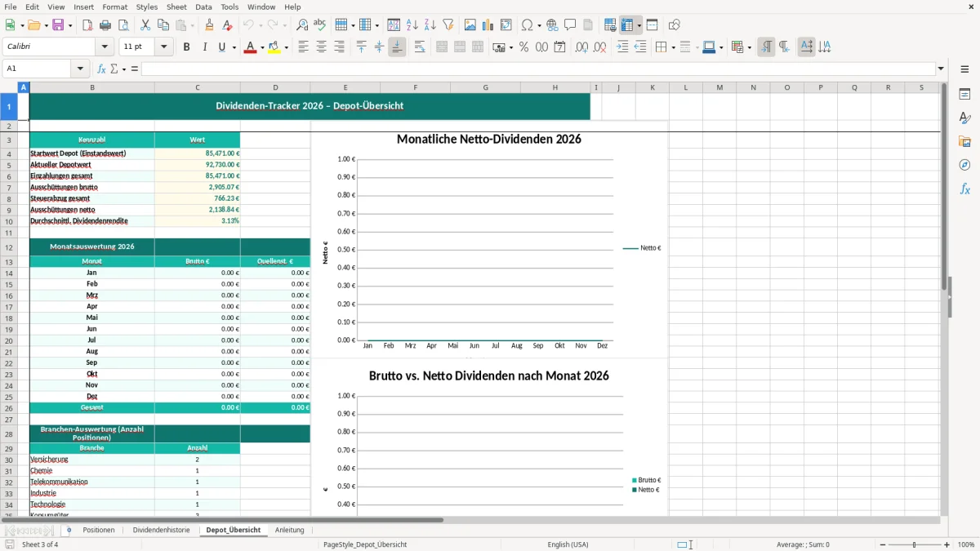Align text to the right
Image resolution: width=980 pixels, height=551 pixels.
339,47
